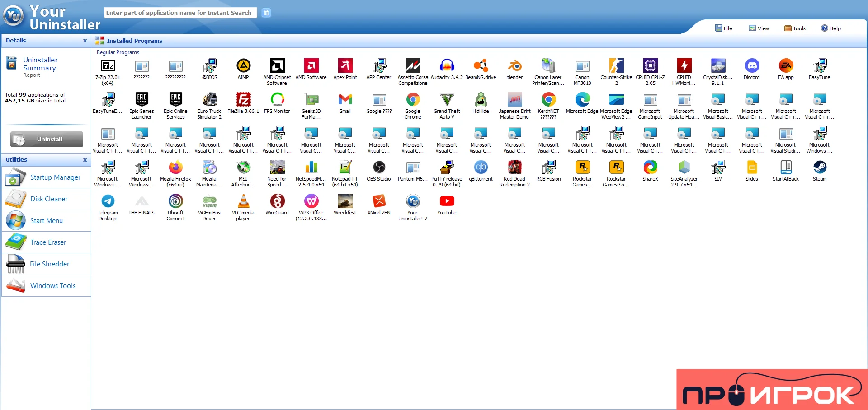Select the PuTTY release 0.79 icon
The image size is (868, 410).
tap(447, 168)
